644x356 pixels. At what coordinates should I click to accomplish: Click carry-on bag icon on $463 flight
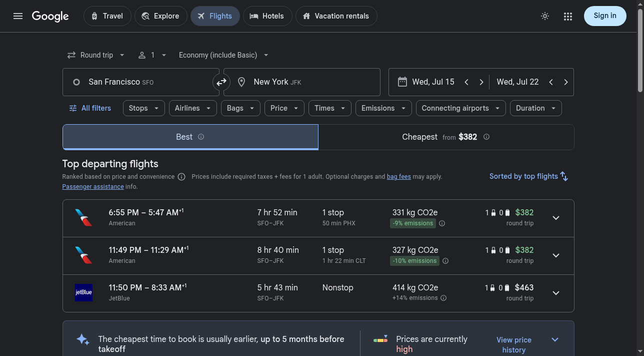[493, 288]
